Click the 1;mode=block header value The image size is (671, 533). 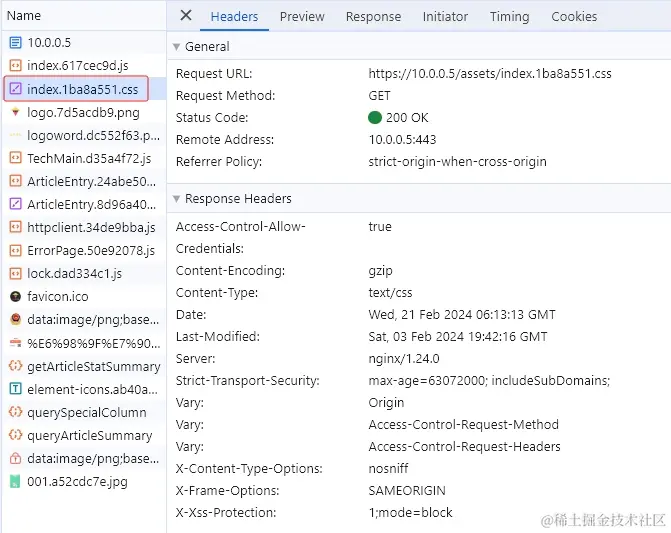coord(410,512)
